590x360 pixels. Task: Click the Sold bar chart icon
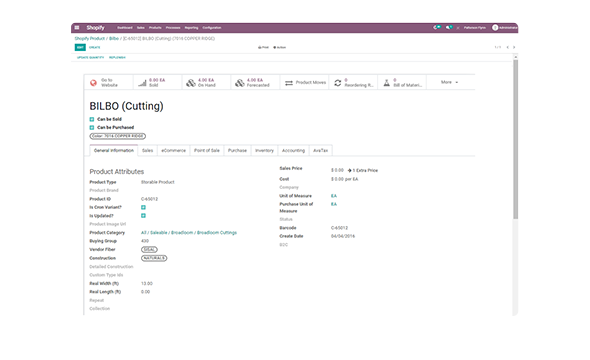coord(142,83)
